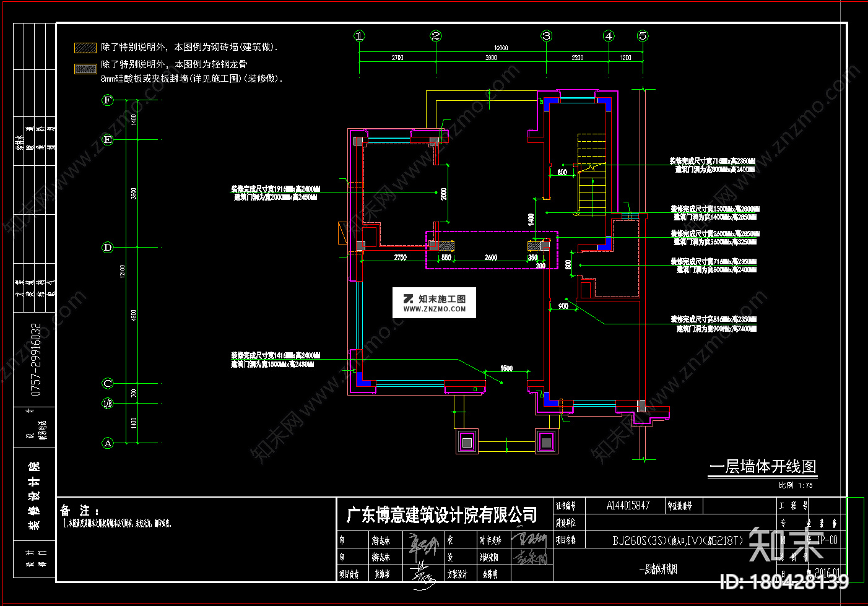Viewport: 868px width, 606px height.
Task: Click the 3800 left dimension
Action: click(134, 193)
